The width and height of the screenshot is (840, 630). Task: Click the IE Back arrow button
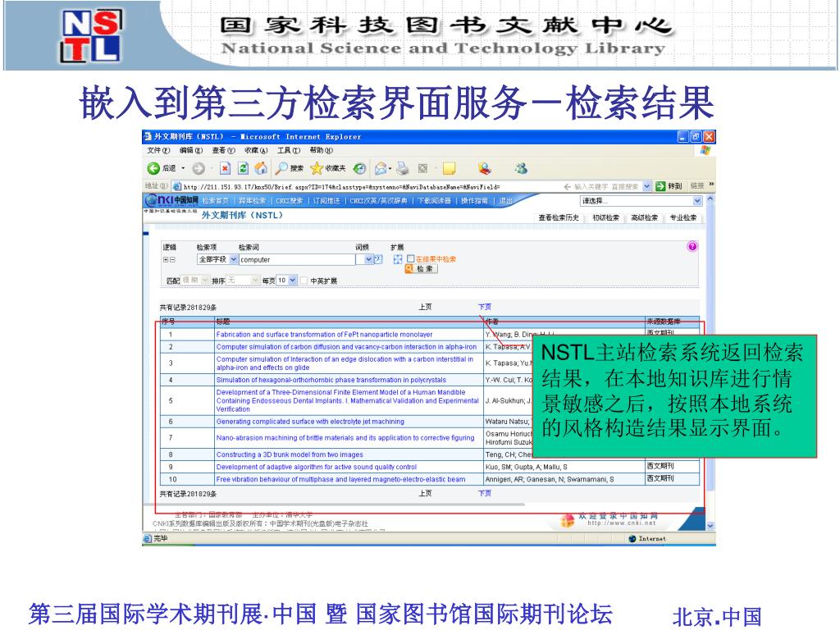(x=153, y=168)
